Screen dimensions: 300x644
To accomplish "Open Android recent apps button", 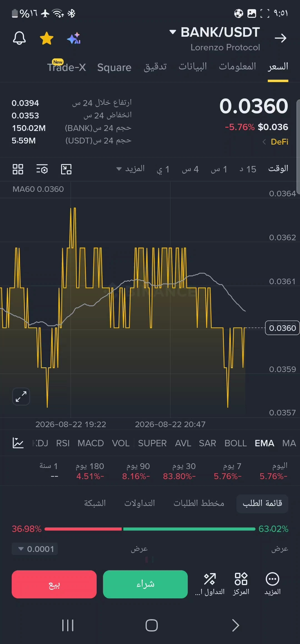I will [x=68, y=625].
